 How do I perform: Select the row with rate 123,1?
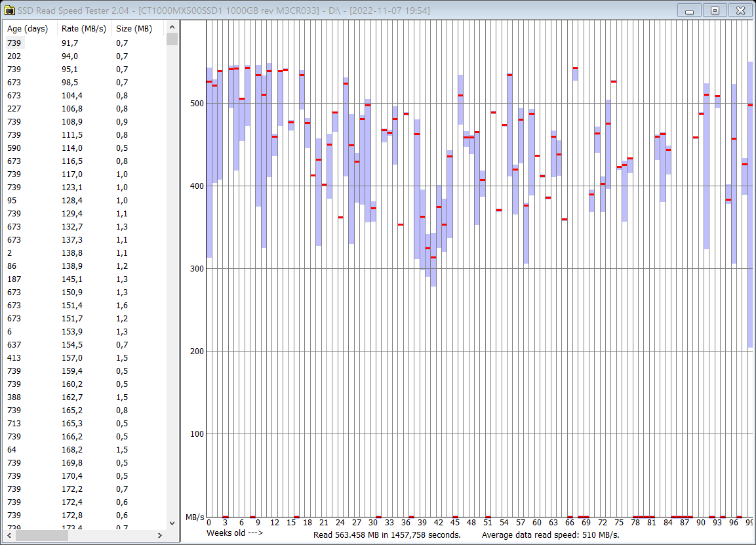click(x=85, y=187)
